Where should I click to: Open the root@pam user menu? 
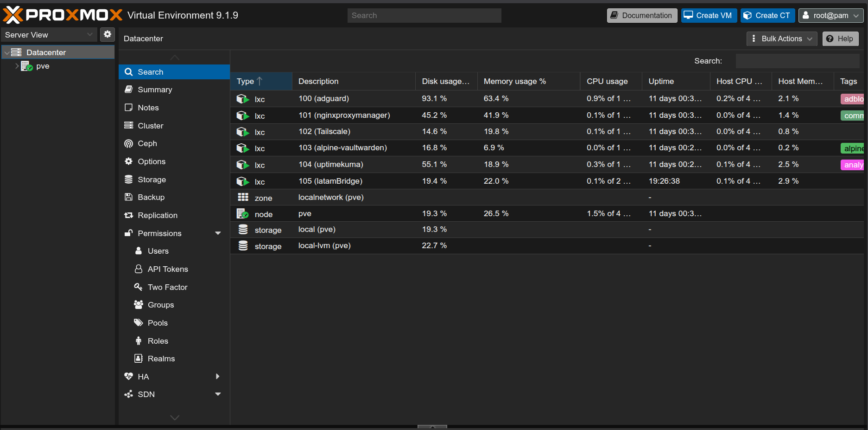[x=831, y=15]
